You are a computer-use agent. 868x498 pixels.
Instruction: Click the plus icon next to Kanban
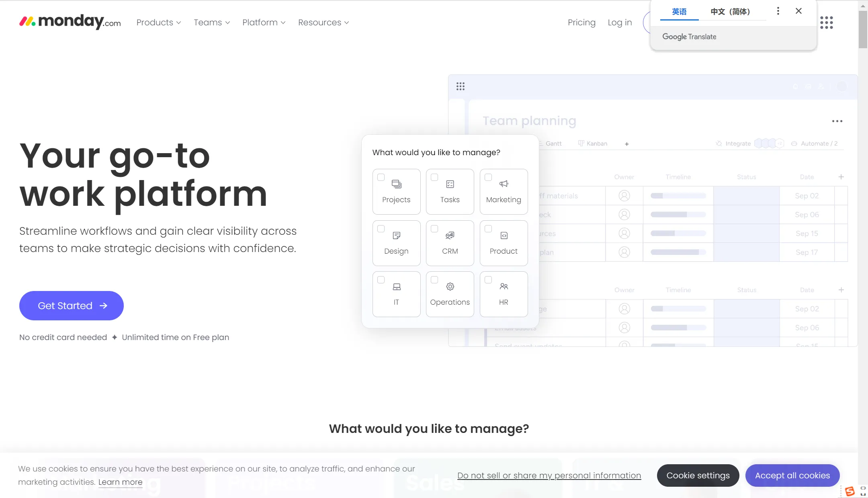627,144
